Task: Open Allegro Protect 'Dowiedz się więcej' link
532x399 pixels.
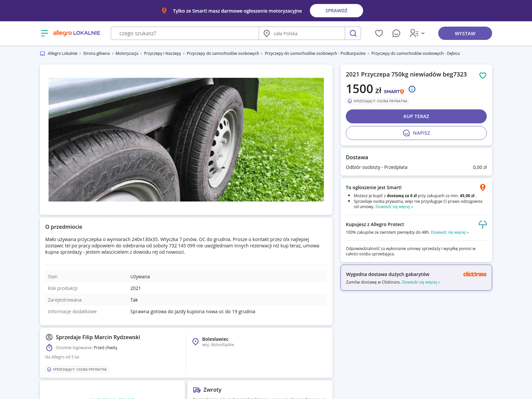Action: 450,232
